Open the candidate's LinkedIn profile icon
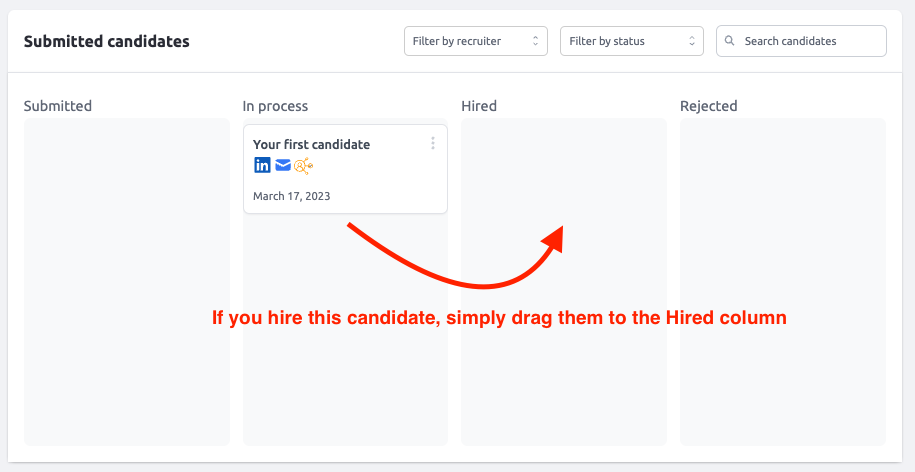The height and width of the screenshot is (472, 915). tap(262, 166)
